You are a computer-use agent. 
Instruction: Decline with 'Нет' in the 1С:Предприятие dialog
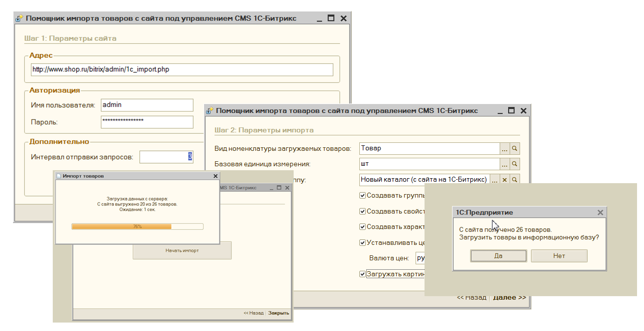[x=559, y=256]
